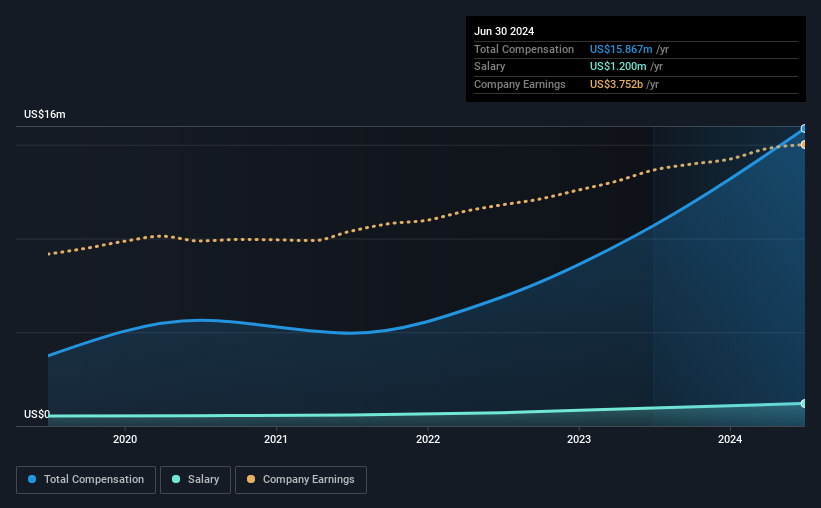Toggle the Company Earnings legend button
The image size is (821, 508).
(x=301, y=480)
